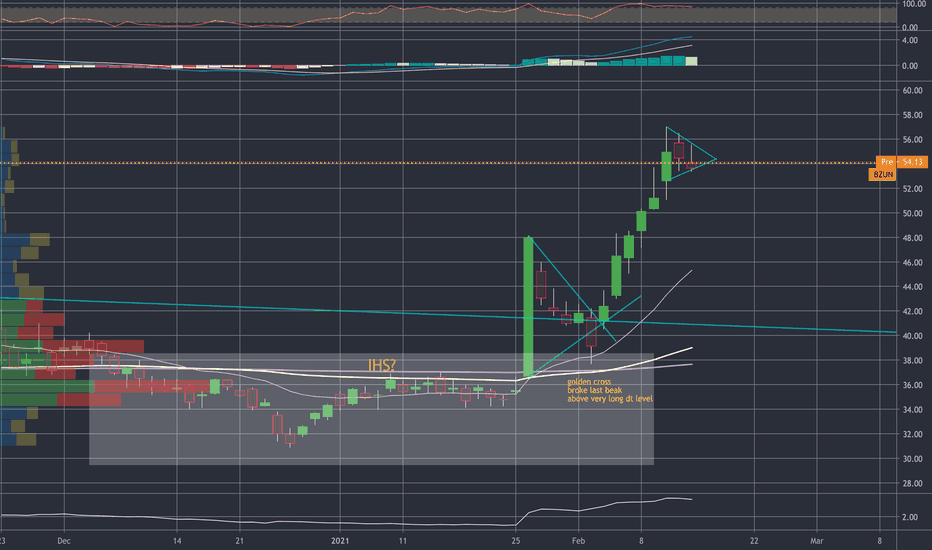The width and height of the screenshot is (932, 550).
Task: Select the small triangle pennant at the chart top
Action: [x=689, y=155]
